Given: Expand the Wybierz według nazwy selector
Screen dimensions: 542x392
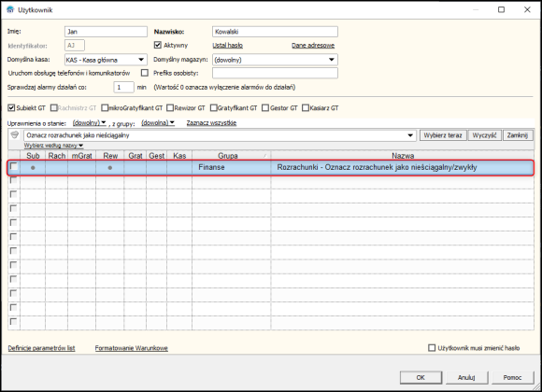Looking at the screenshot, I should 53,146.
